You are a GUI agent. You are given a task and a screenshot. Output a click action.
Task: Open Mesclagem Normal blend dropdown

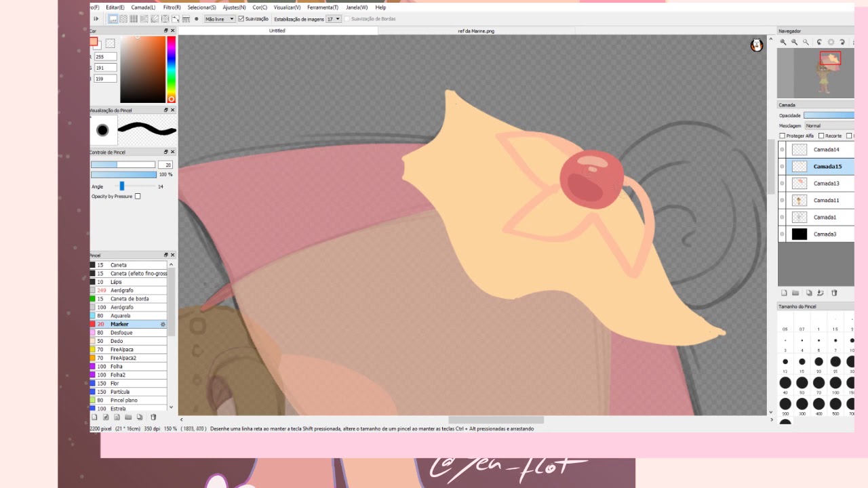(829, 125)
